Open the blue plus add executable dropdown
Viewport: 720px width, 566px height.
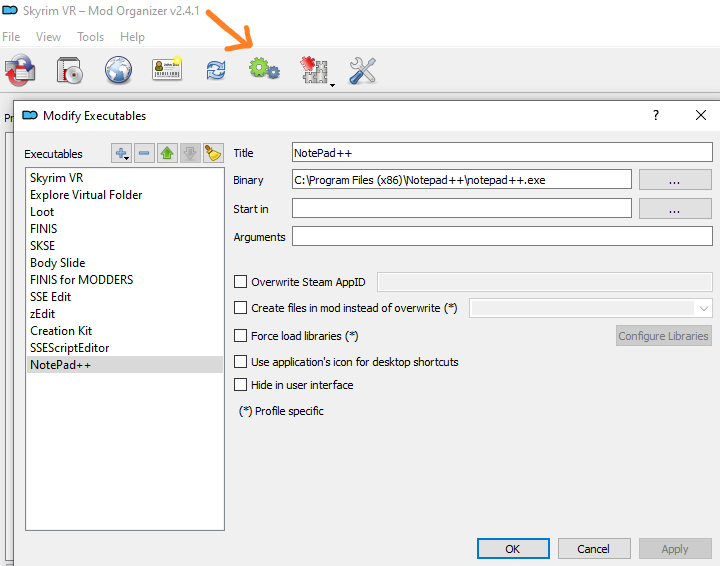[121, 153]
